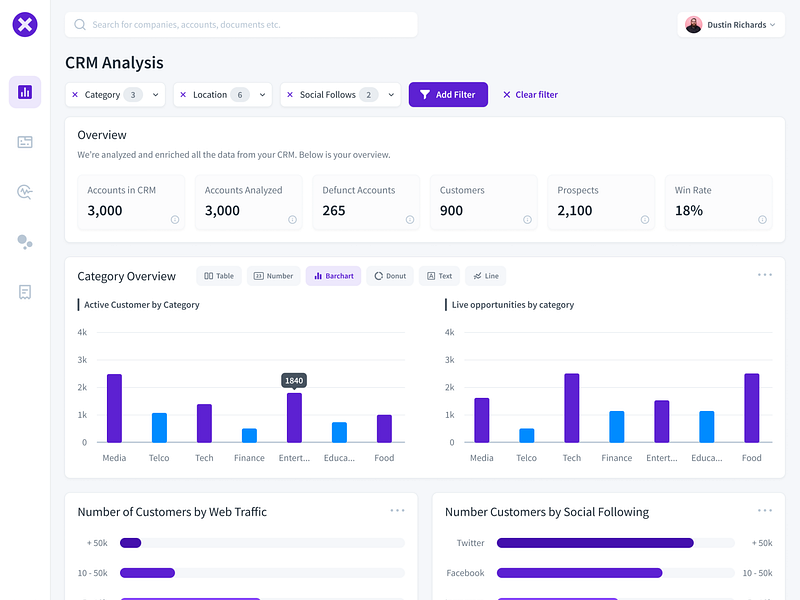Screen dimensions: 800x600
Task: Enable Table view for Category Overview
Action: click(218, 275)
